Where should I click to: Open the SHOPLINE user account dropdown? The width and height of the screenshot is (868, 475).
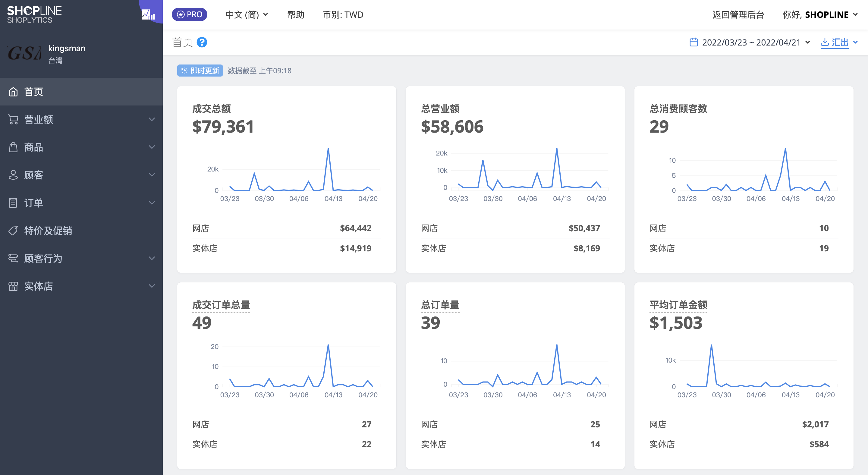(820, 14)
